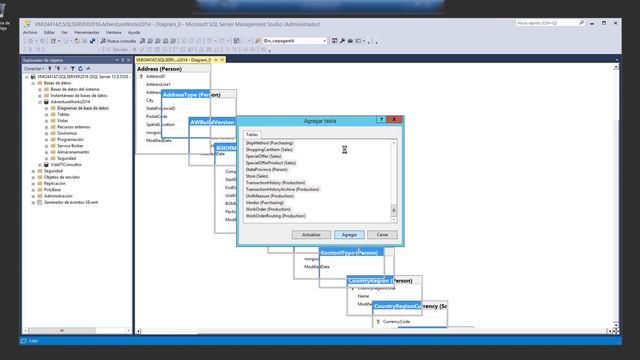The height and width of the screenshot is (360, 640).
Task: Open the Conectar dropdown in Object Explorer
Action: (34, 69)
